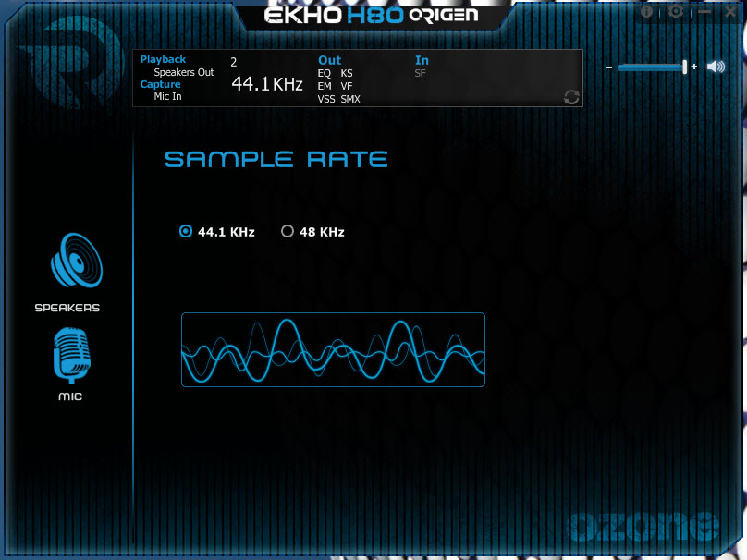Click the SF input indicator
The image size is (747, 560).
[420, 73]
